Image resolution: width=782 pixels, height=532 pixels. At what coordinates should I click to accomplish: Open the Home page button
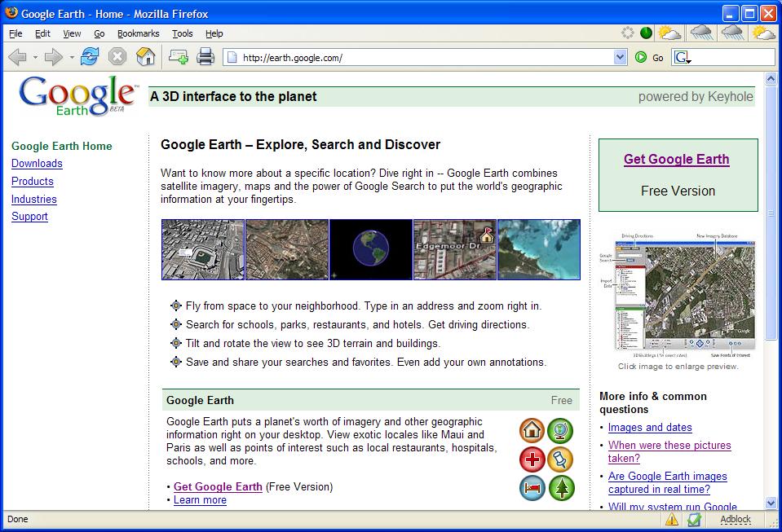146,57
